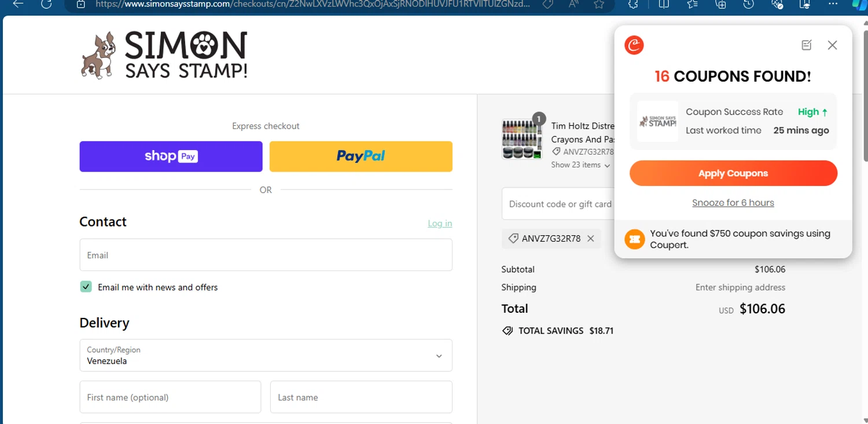Expand Show 23 items list
Viewport: 868px width, 424px height.
(580, 165)
